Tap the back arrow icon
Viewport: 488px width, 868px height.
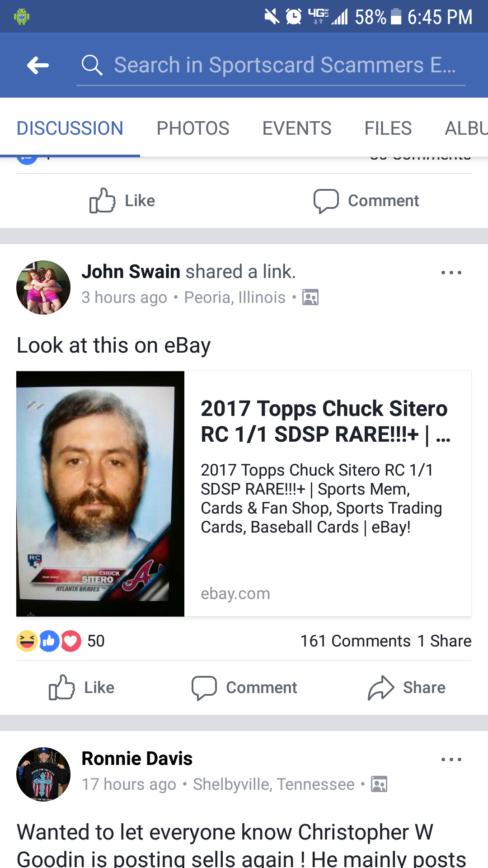38,66
